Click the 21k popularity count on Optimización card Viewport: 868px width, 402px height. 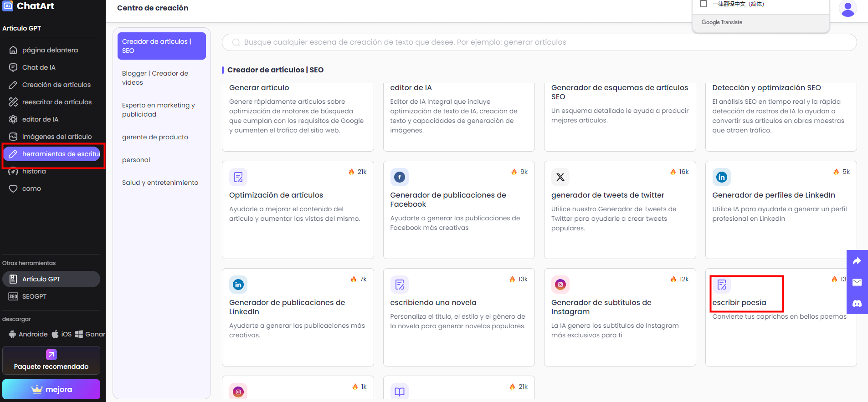pyautogui.click(x=362, y=172)
